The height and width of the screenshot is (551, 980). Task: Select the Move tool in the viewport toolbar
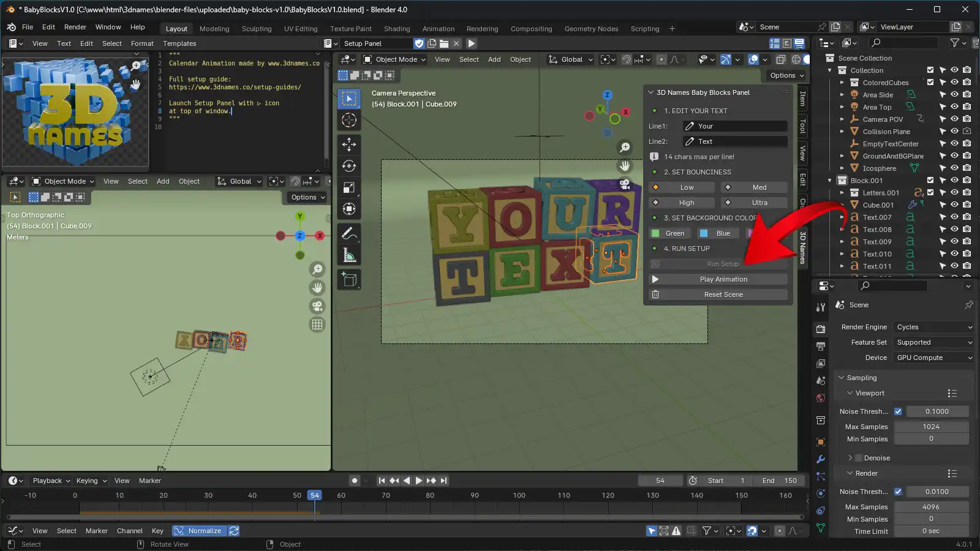coord(349,145)
